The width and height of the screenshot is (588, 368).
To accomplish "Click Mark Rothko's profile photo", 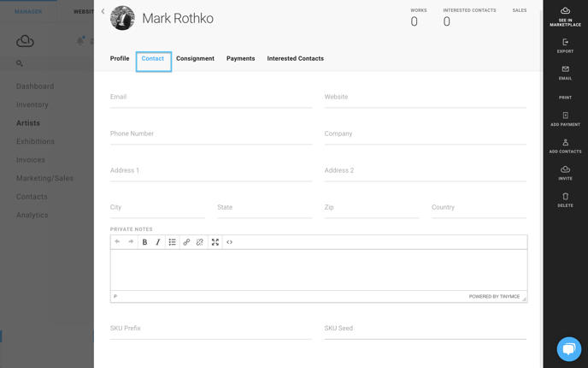I will point(122,18).
